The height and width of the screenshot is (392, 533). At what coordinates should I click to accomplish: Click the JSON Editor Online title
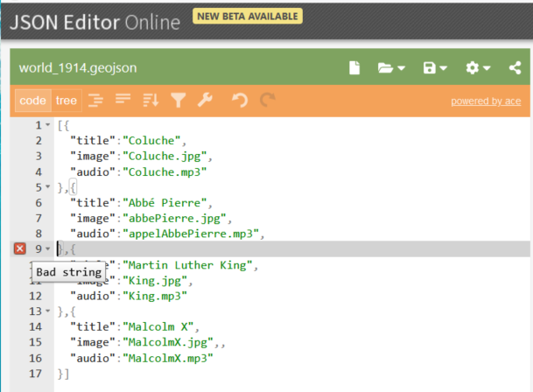click(95, 23)
